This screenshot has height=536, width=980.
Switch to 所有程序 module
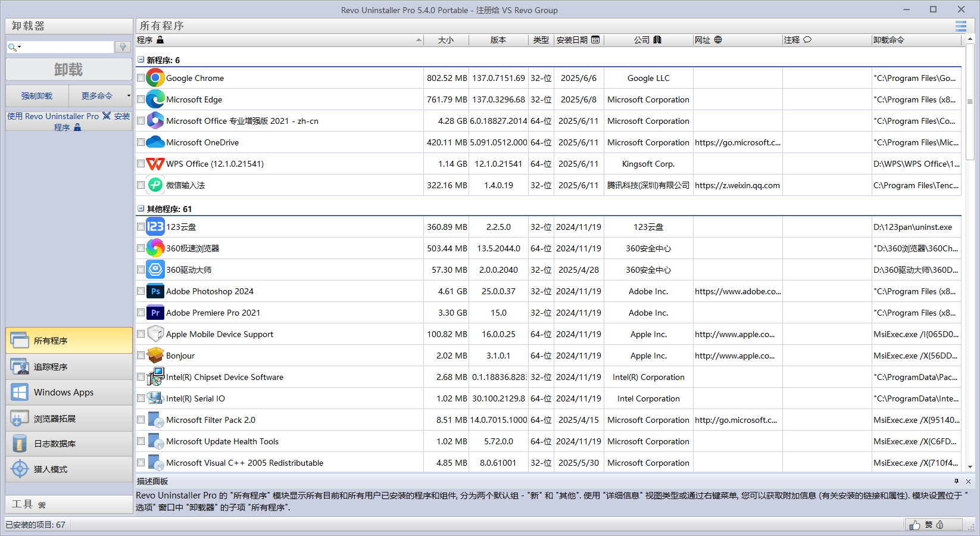point(69,341)
